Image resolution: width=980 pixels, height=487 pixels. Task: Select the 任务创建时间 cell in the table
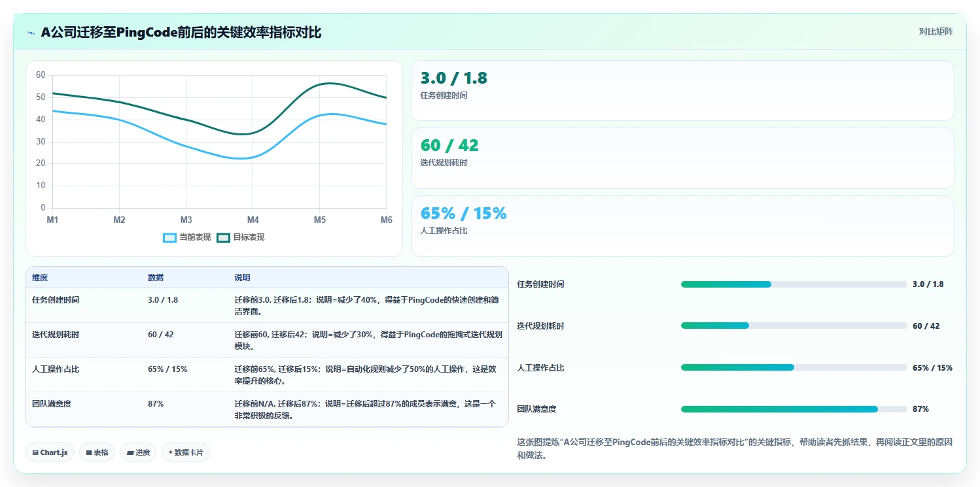pos(56,300)
